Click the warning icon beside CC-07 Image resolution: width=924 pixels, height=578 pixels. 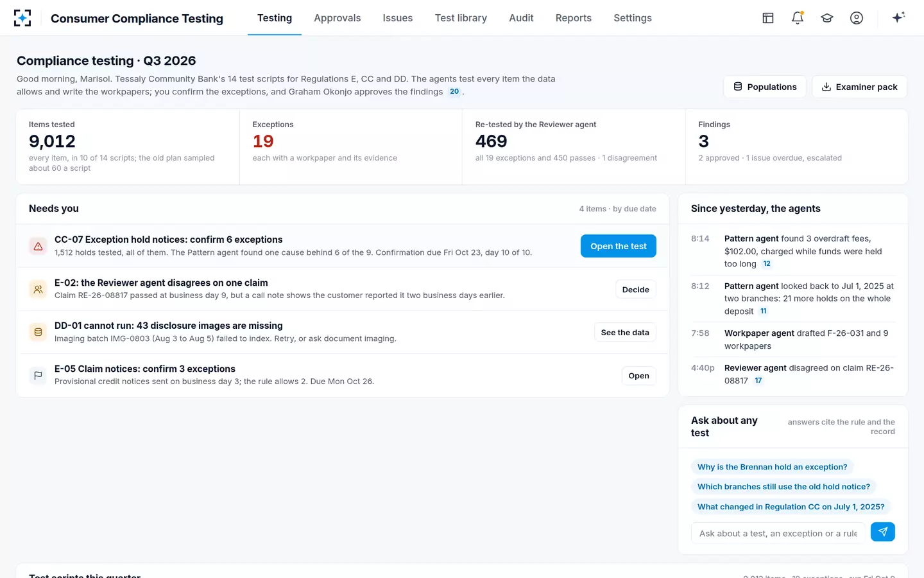pyautogui.click(x=38, y=246)
